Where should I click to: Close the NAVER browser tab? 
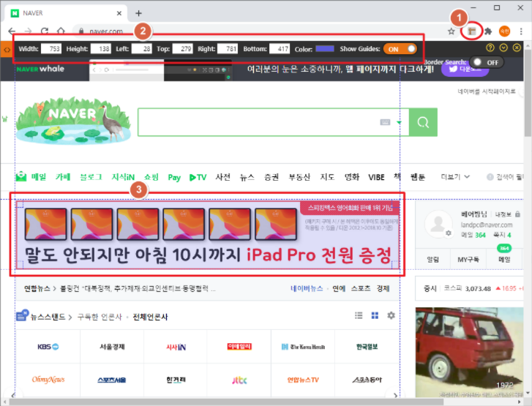coord(119,13)
